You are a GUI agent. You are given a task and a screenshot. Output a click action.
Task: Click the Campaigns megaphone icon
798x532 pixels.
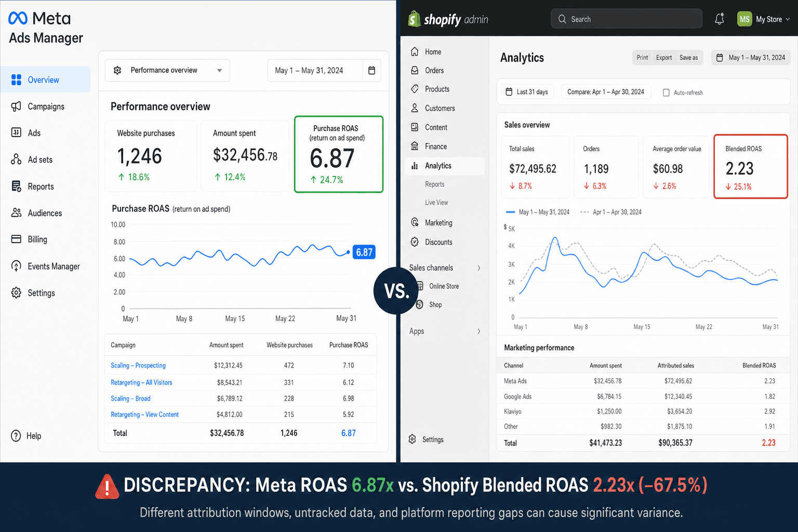pyautogui.click(x=16, y=106)
